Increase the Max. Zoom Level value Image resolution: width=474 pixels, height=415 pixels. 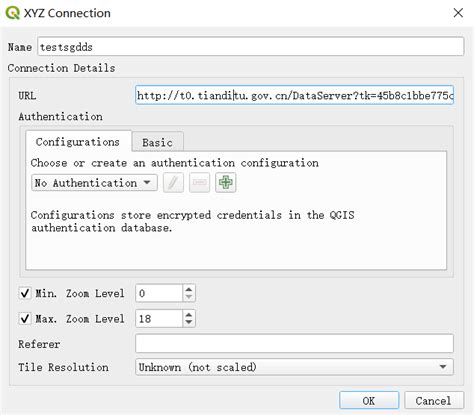click(189, 315)
